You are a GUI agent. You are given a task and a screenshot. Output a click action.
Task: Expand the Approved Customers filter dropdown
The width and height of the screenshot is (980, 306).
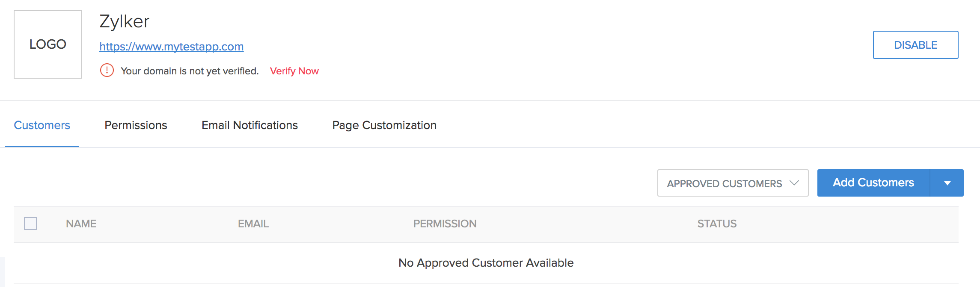(x=733, y=183)
